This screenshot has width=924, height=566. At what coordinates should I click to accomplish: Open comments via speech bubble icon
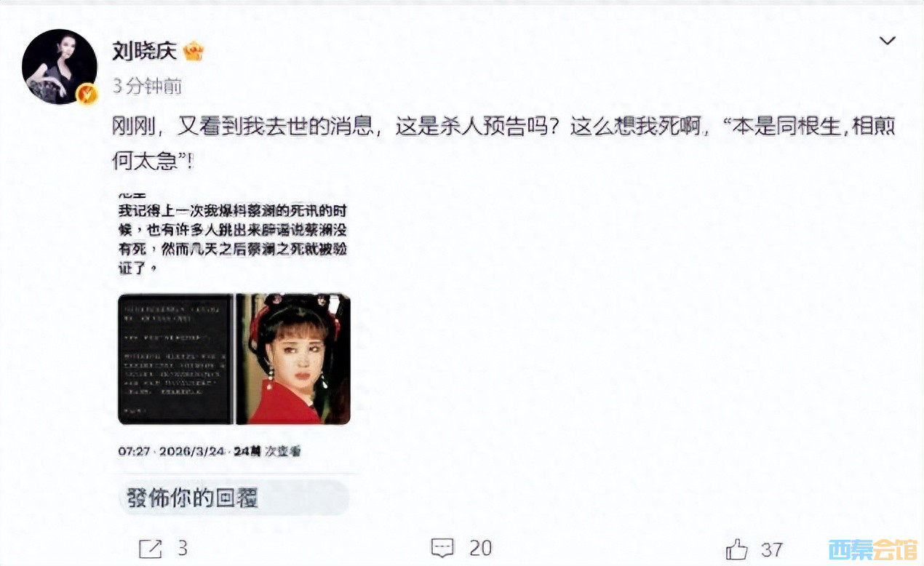tap(442, 548)
